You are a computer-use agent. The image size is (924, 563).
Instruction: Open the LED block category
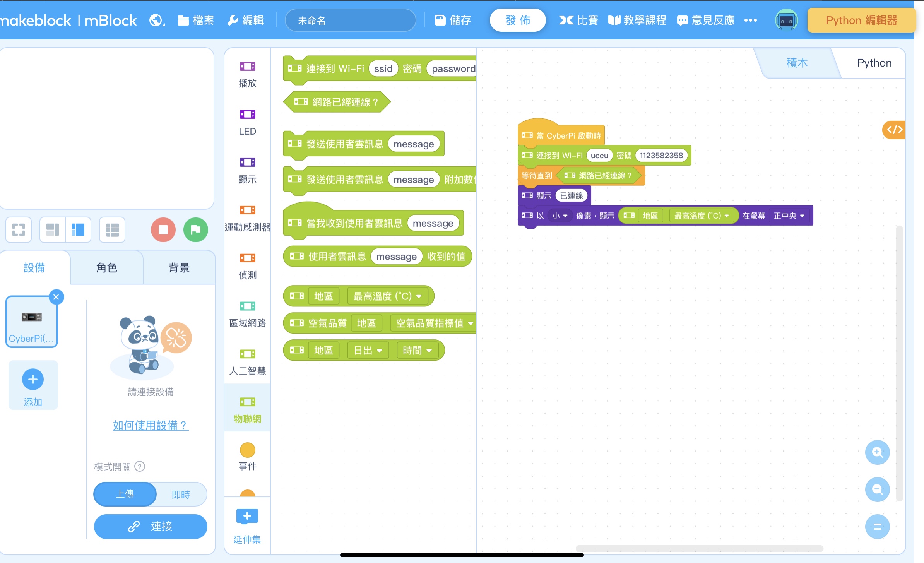pyautogui.click(x=246, y=122)
